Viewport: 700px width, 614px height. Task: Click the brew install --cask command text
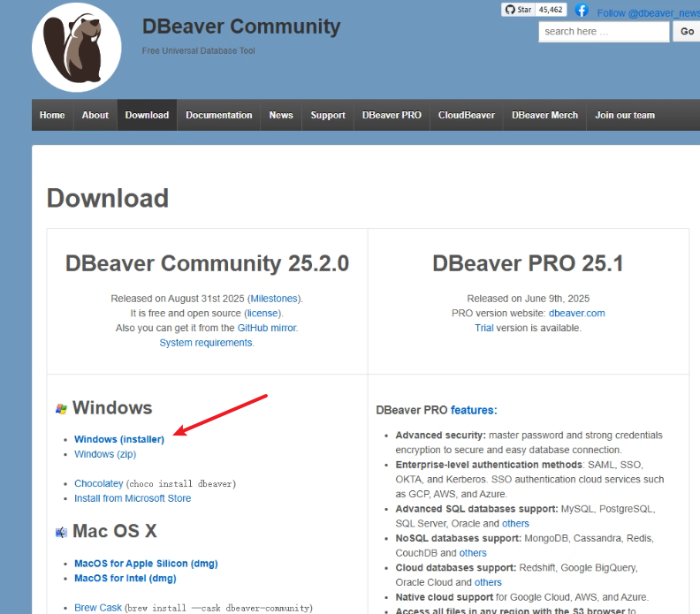click(x=219, y=608)
